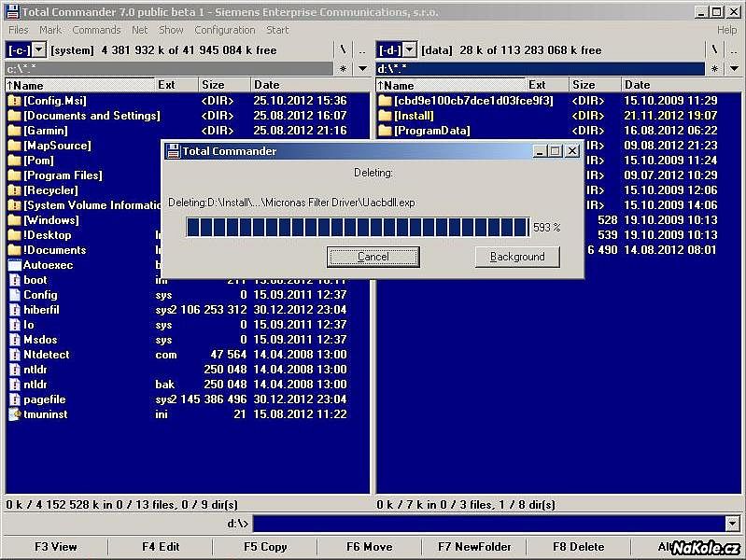Click the F6 Move button
The height and width of the screenshot is (560, 746).
coord(370,547)
